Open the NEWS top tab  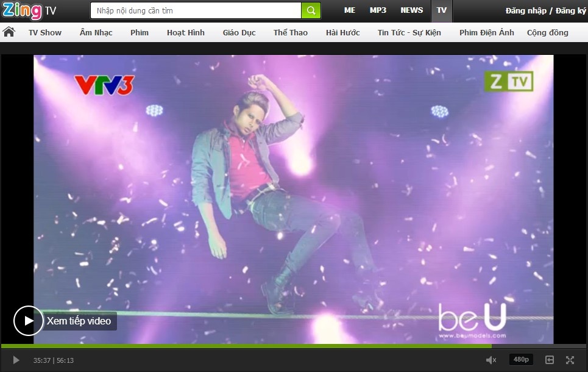pos(411,10)
